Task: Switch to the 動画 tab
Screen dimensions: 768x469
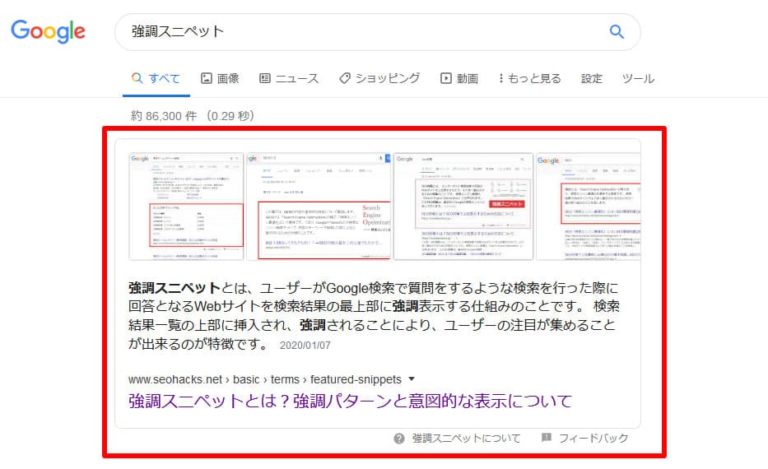Action: click(459, 78)
